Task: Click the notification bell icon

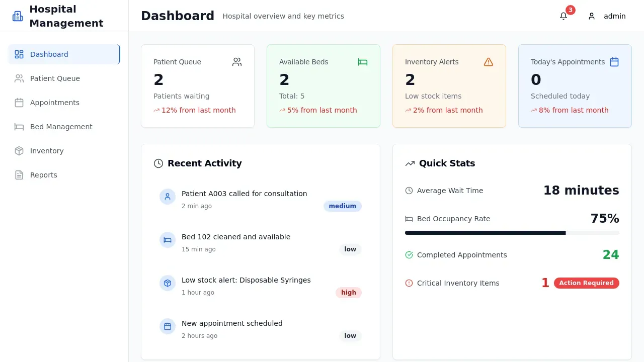Action: pos(563,16)
